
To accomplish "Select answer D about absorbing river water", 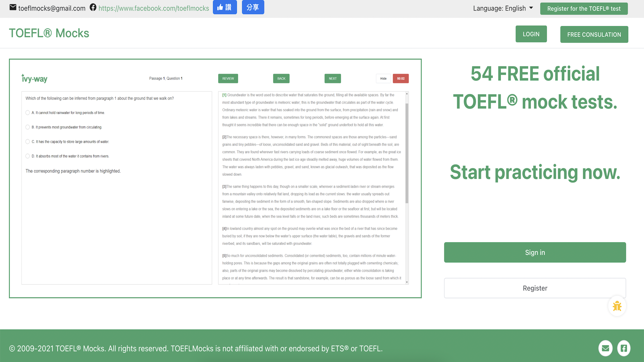I will pos(28,156).
